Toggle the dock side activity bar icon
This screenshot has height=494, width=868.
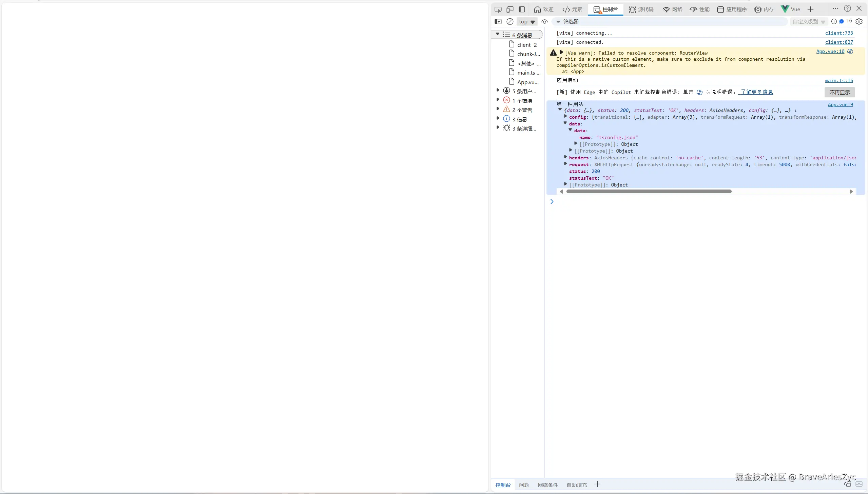click(x=522, y=9)
